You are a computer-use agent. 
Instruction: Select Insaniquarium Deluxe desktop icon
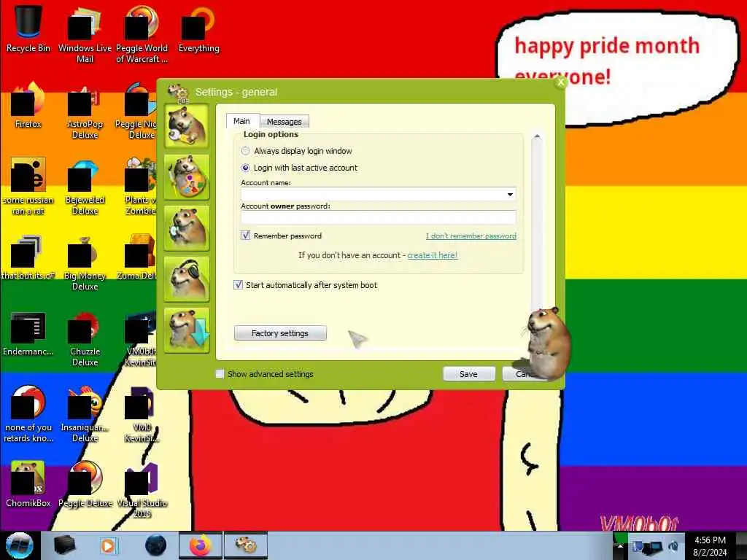pos(85,414)
